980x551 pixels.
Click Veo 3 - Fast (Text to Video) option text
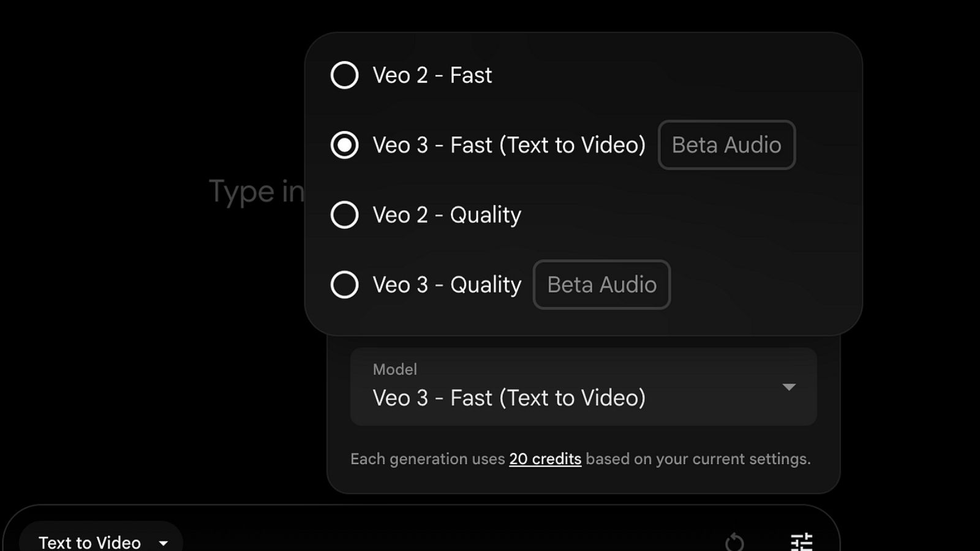[x=509, y=145]
